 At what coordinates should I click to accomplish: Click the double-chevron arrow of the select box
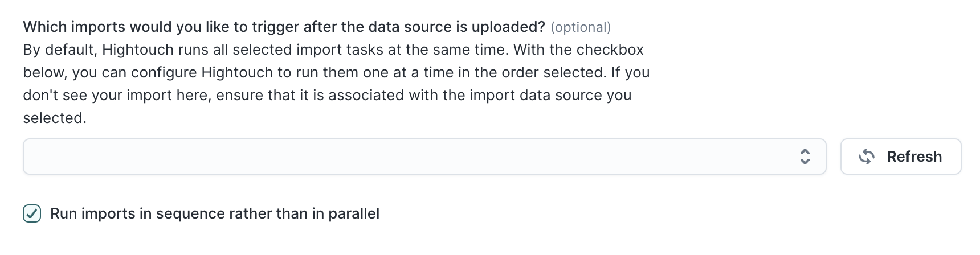[x=805, y=157]
